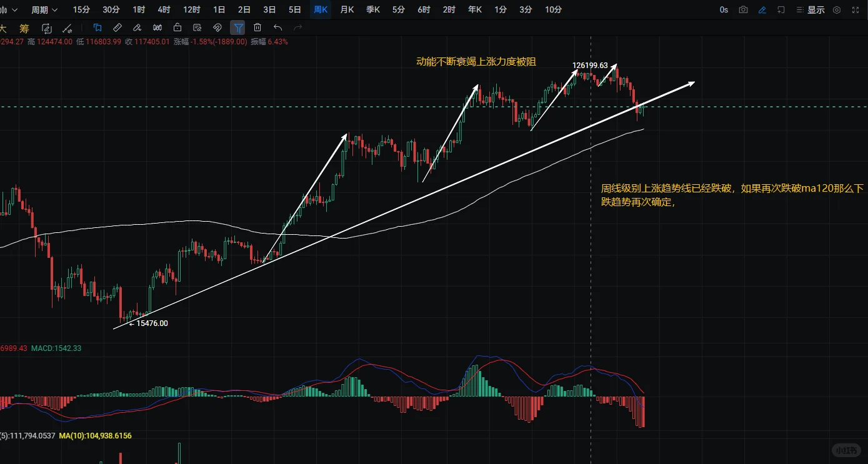Select the eraser tool
The image size is (868, 464).
[x=137, y=27]
